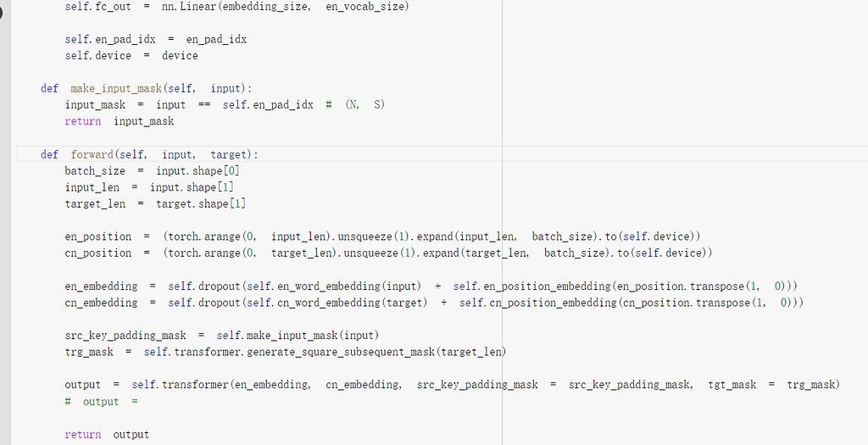Click "torch.arange(0, input_len)" call
This screenshot has height=445, width=868.
[250, 236]
